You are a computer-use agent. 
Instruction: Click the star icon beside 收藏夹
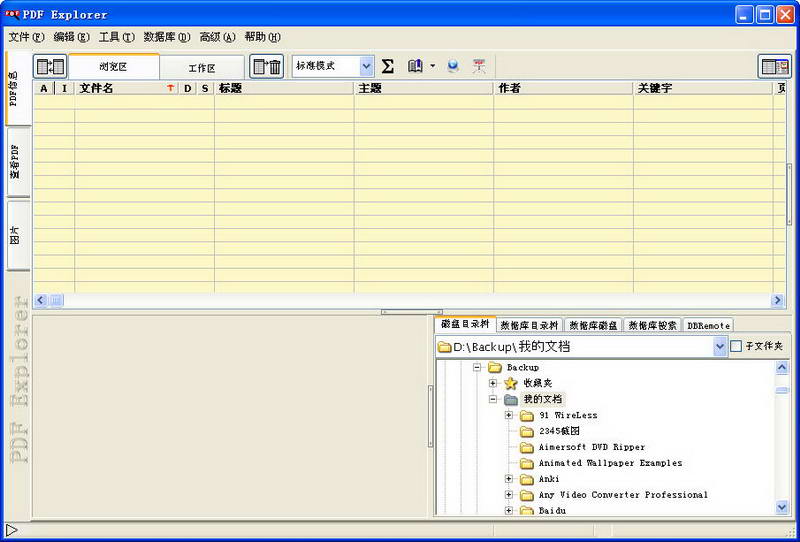511,383
